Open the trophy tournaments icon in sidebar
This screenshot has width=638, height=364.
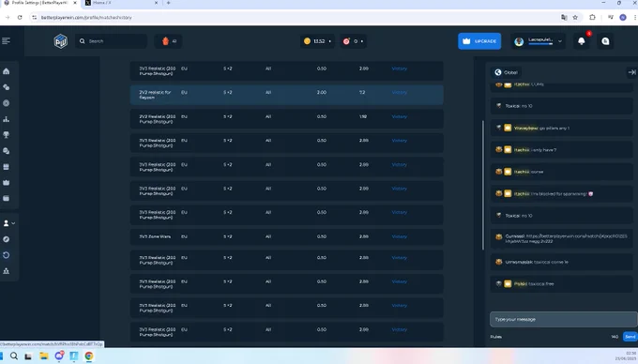(7, 135)
